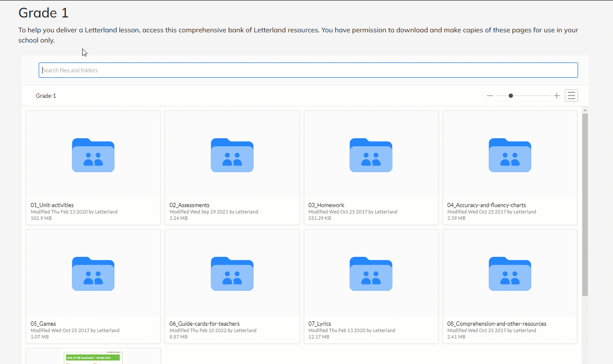Viewport: 613px width, 364px height.
Task: Click the file list vertical scrollbar
Action: coord(585,204)
